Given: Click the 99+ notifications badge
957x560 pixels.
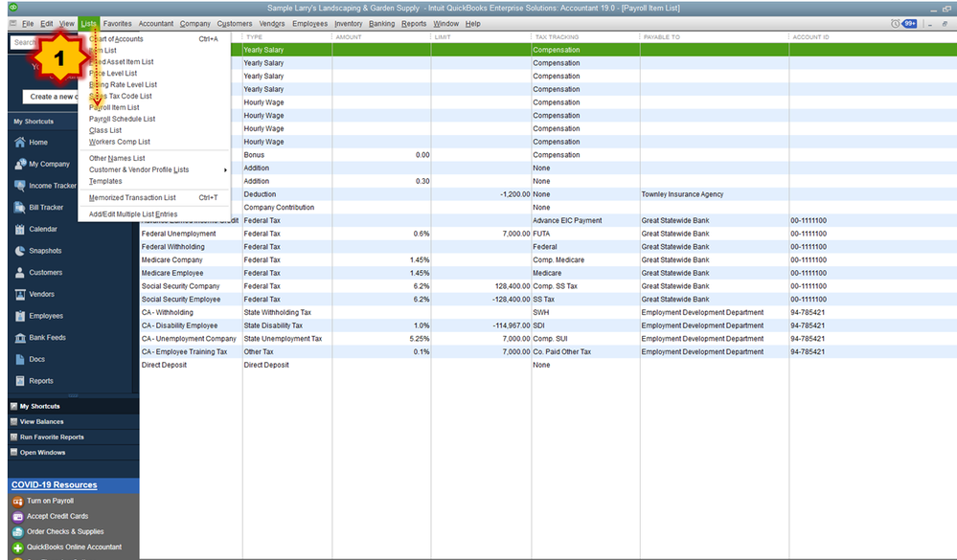Looking at the screenshot, I should [909, 24].
